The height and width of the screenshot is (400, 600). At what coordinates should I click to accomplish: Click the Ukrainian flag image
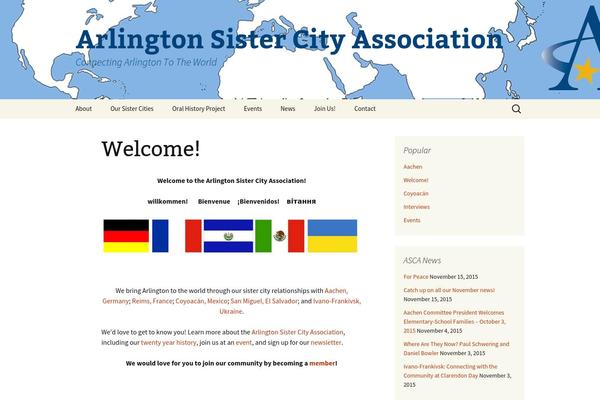[333, 236]
